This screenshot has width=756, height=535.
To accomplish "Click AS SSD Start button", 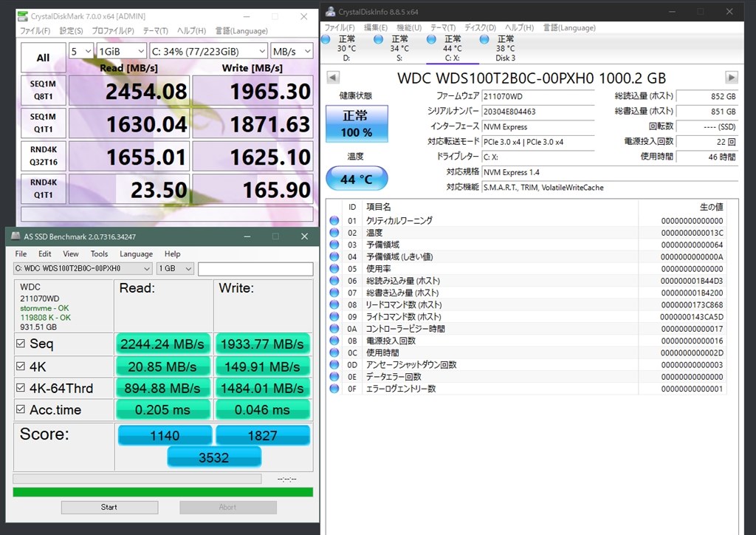I will pos(109,507).
